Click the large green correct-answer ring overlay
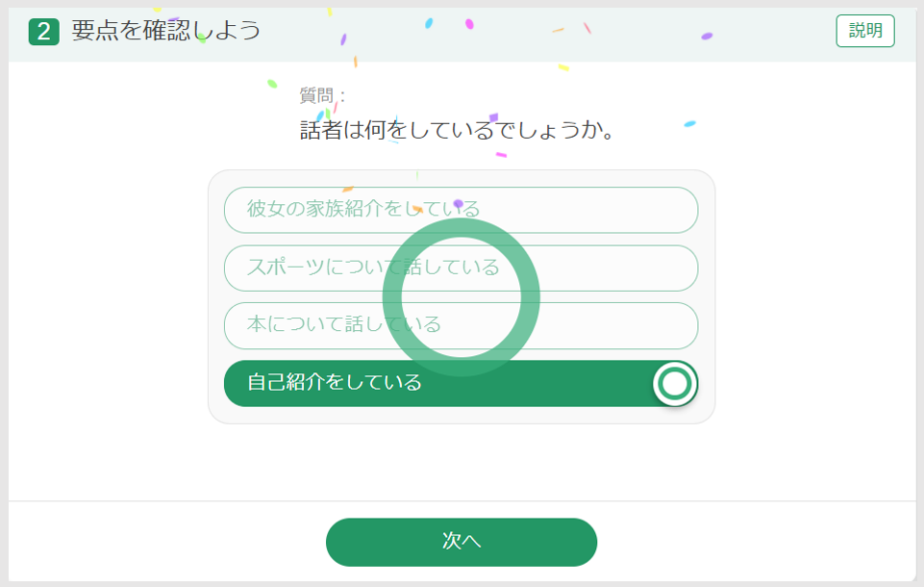The width and height of the screenshot is (924, 587). (462, 296)
